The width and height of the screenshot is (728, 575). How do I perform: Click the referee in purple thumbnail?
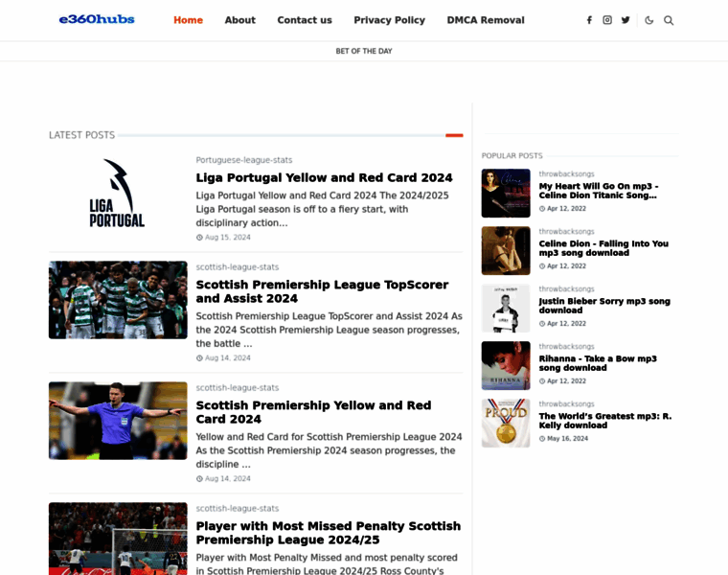[118, 421]
